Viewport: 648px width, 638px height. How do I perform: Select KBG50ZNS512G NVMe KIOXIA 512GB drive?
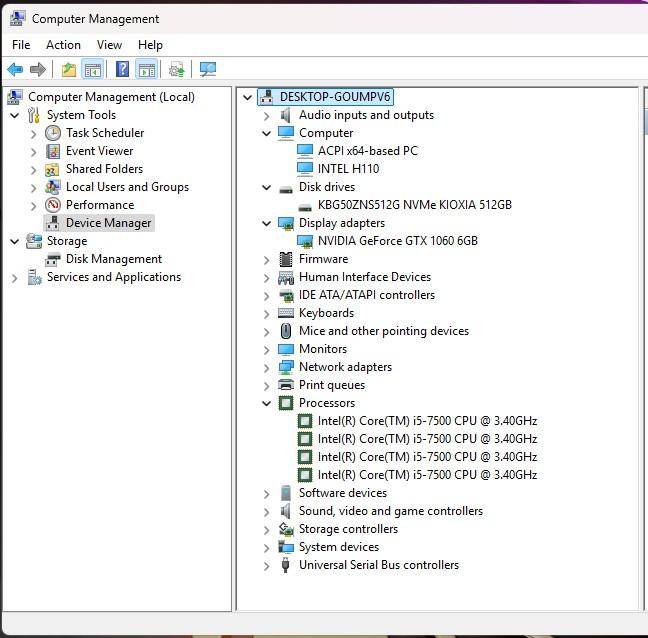point(415,205)
